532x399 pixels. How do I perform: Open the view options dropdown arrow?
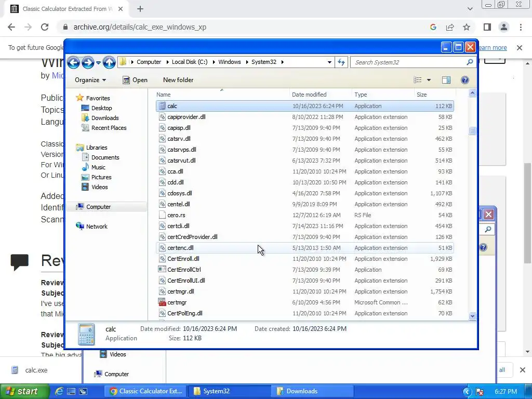pyautogui.click(x=429, y=80)
